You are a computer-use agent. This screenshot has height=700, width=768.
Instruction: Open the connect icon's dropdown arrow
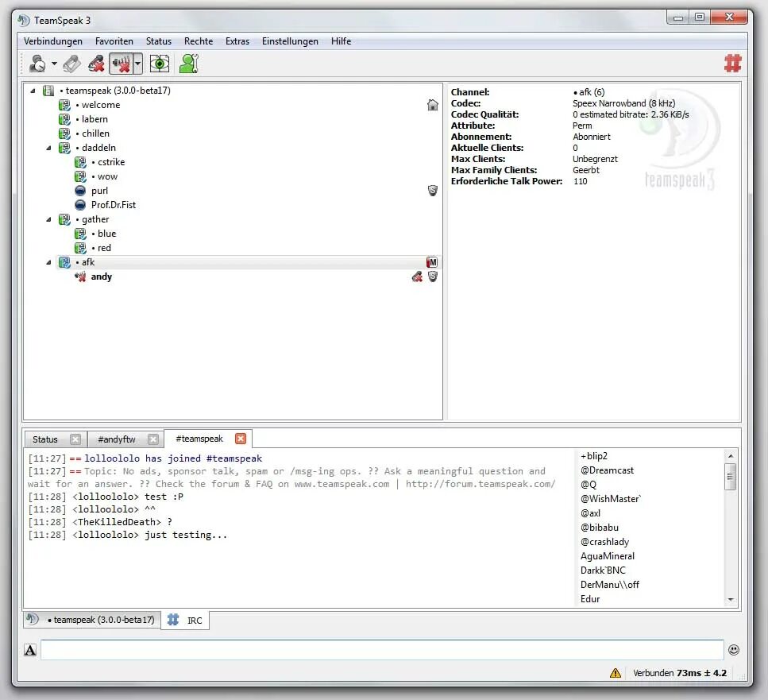click(x=54, y=64)
